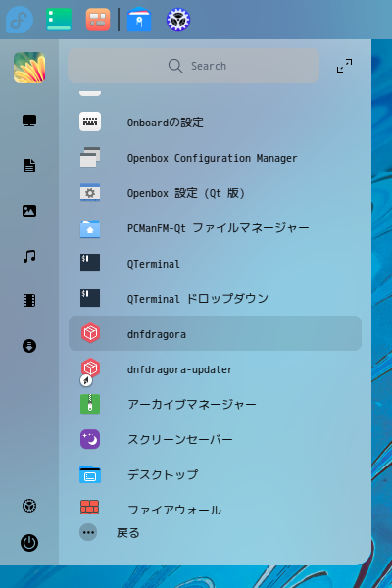Open settings from the sidebar gear icon
Screen dimensions: 392x588
29,506
